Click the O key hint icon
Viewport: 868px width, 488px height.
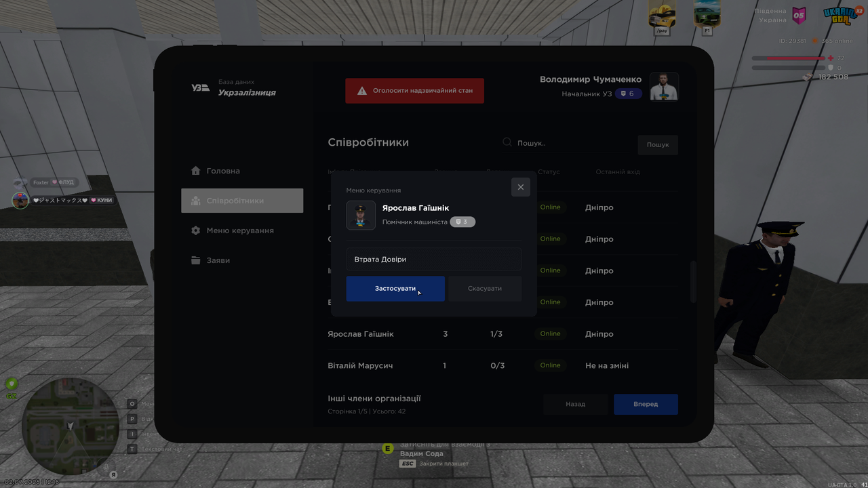[133, 403]
